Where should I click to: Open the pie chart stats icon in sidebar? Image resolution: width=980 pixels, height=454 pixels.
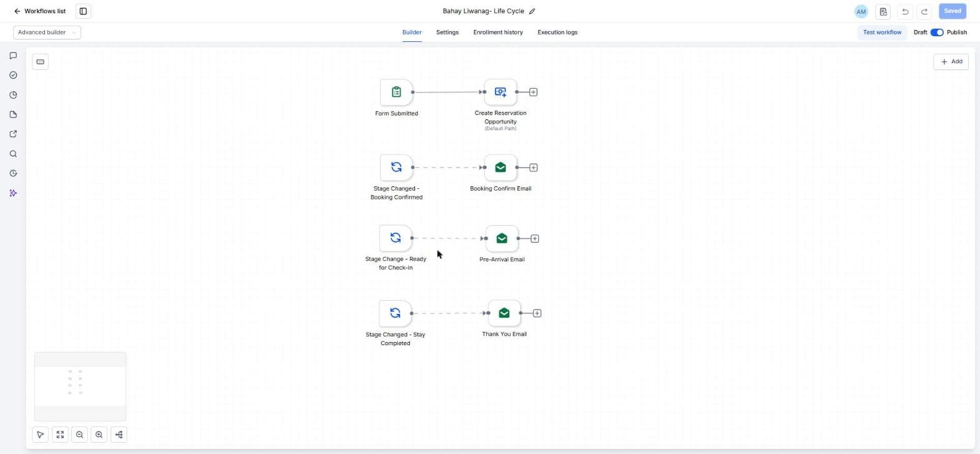[13, 95]
